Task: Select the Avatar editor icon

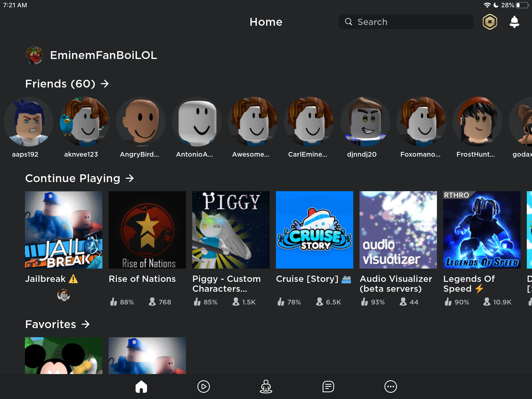Action: pos(265,386)
